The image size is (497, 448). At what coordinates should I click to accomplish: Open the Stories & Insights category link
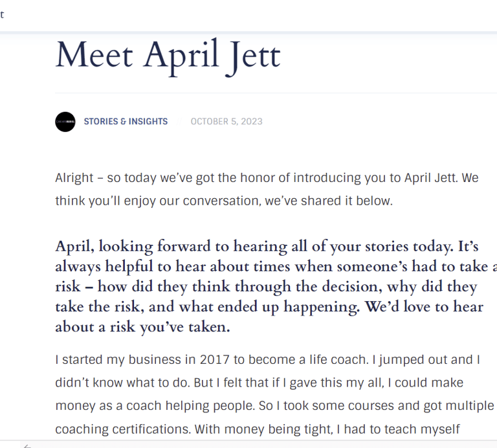(x=126, y=122)
